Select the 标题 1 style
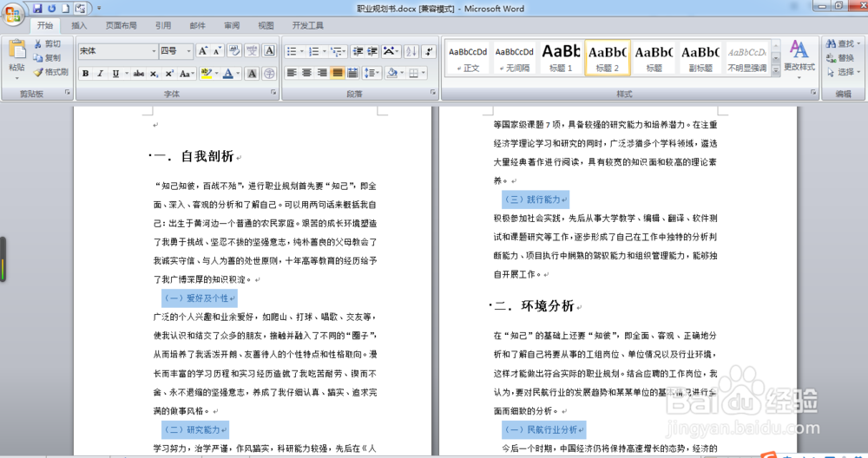868x458 pixels. click(561, 57)
